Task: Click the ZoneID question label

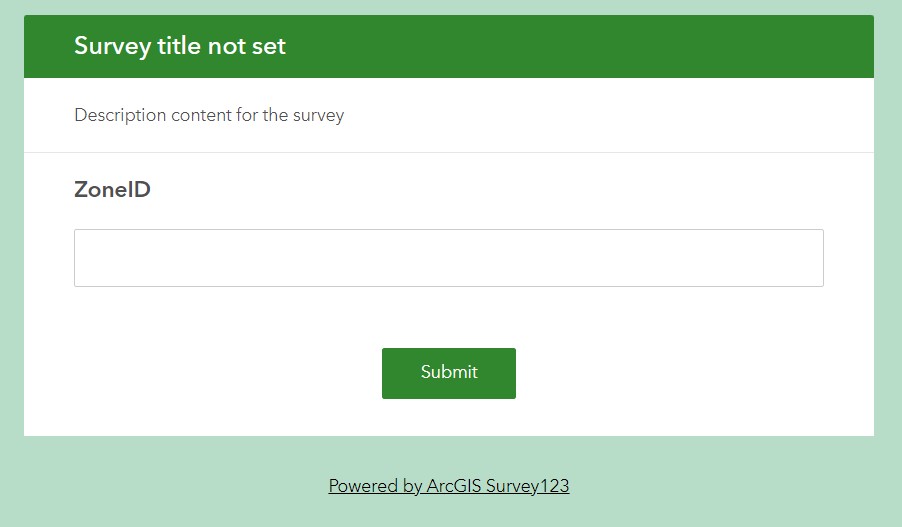Action: point(112,189)
